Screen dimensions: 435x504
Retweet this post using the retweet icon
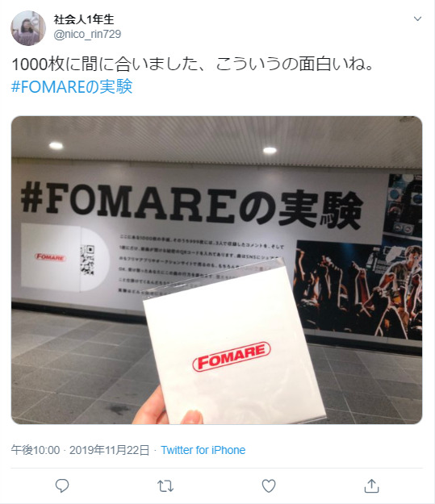point(165,486)
